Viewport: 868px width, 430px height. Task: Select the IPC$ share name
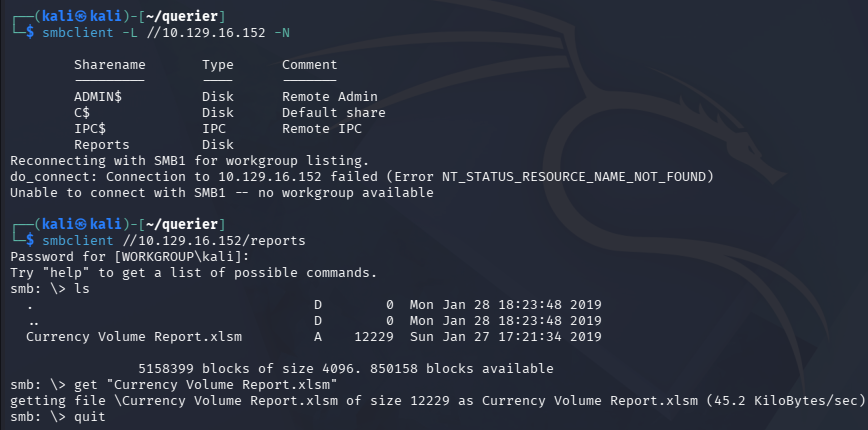[90, 129]
